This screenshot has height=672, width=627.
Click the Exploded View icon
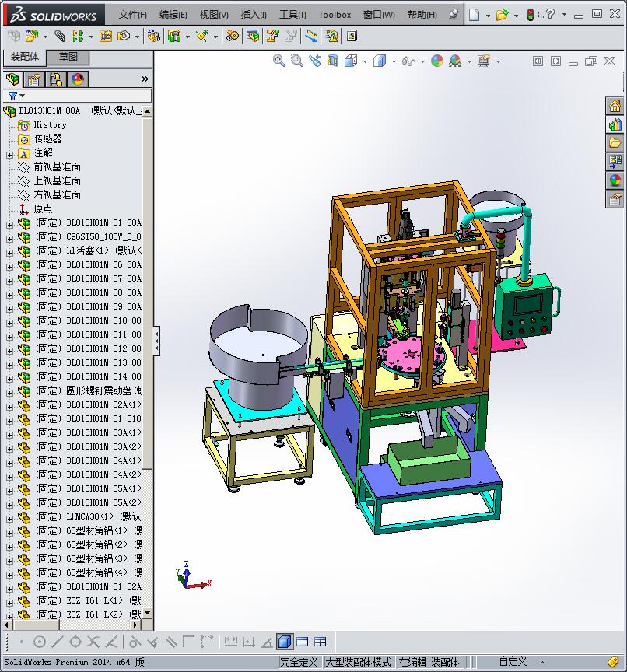[x=272, y=37]
